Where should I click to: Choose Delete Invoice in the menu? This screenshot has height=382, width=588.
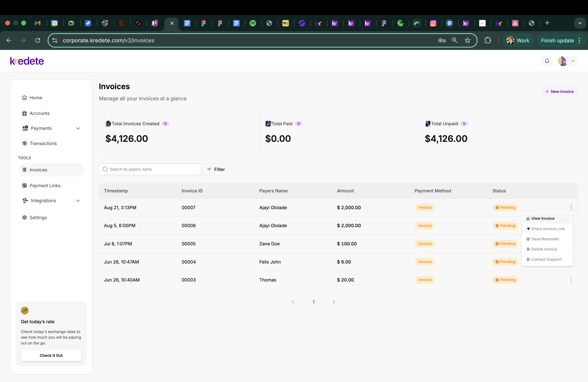544,249
